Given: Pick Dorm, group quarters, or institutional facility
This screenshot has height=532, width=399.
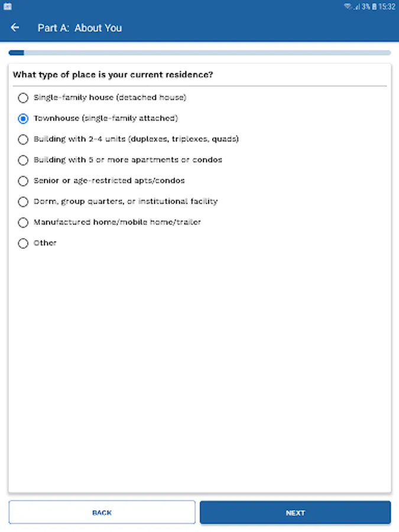Looking at the screenshot, I should click(x=23, y=202).
